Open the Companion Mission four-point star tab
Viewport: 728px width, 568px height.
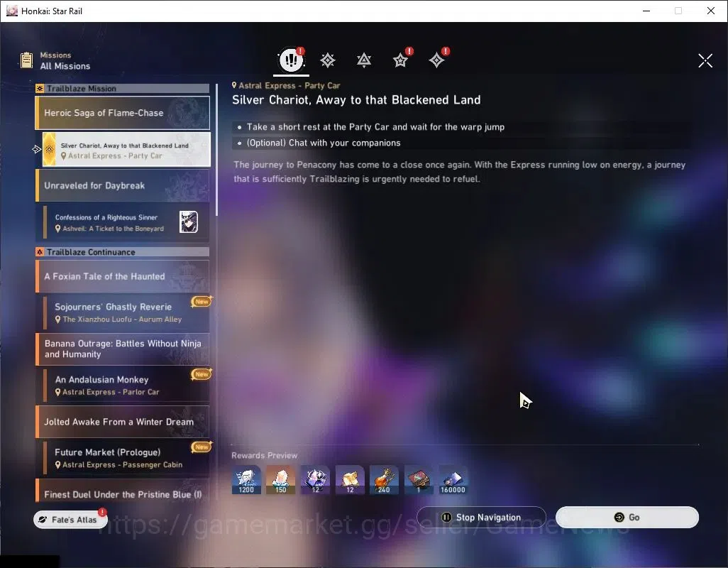tap(436, 60)
